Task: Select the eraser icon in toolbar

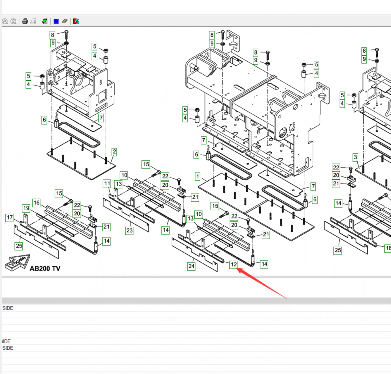Action: (x=65, y=21)
